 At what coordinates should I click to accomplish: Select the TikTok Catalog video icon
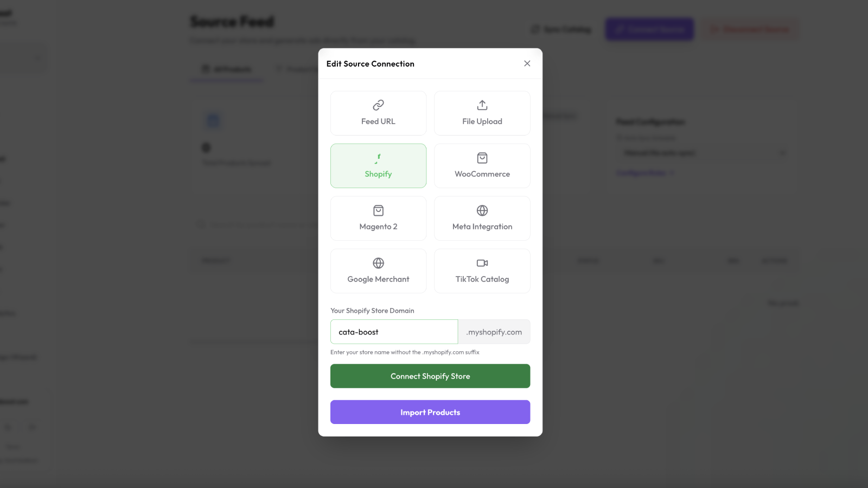tap(482, 263)
